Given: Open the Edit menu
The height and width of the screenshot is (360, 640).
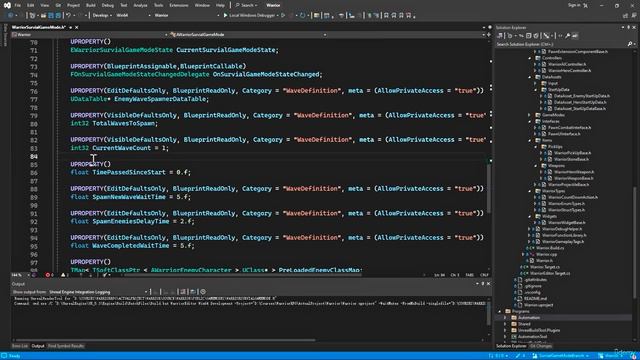Looking at the screenshot, I should pyautogui.click(x=31, y=5).
